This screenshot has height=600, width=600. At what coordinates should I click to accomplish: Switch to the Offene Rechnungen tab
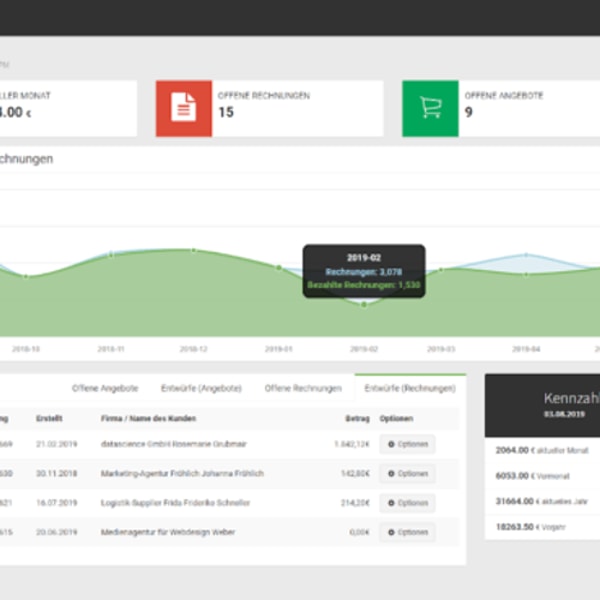coord(303,388)
